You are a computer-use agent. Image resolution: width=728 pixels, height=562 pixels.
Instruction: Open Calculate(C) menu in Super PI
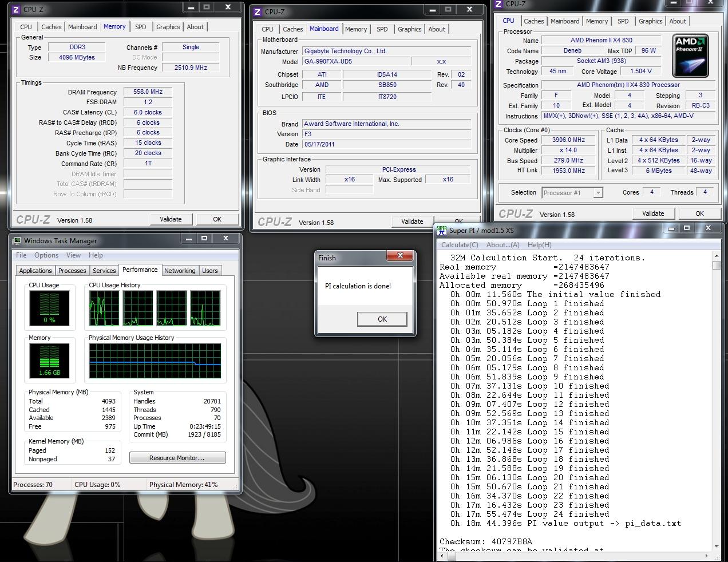click(x=460, y=245)
